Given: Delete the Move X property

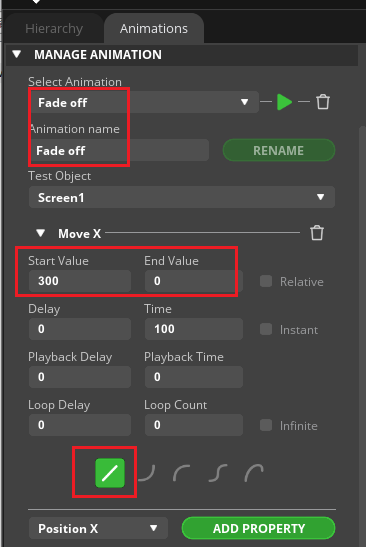Looking at the screenshot, I should pos(317,233).
